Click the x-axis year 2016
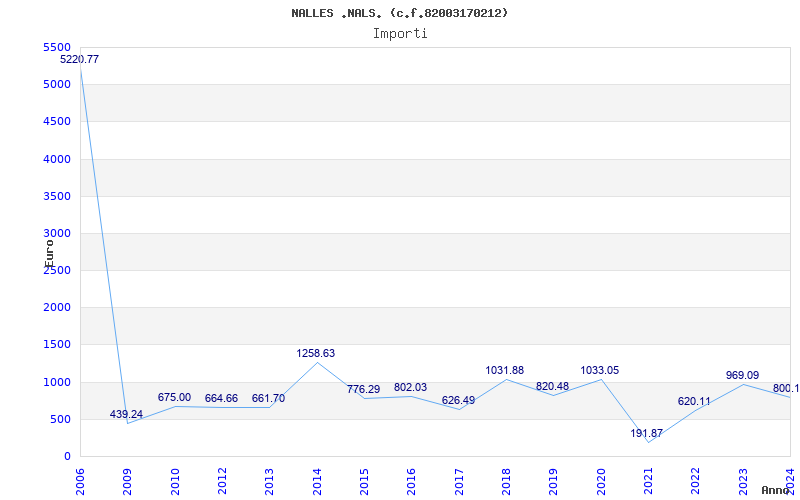 click(411, 481)
